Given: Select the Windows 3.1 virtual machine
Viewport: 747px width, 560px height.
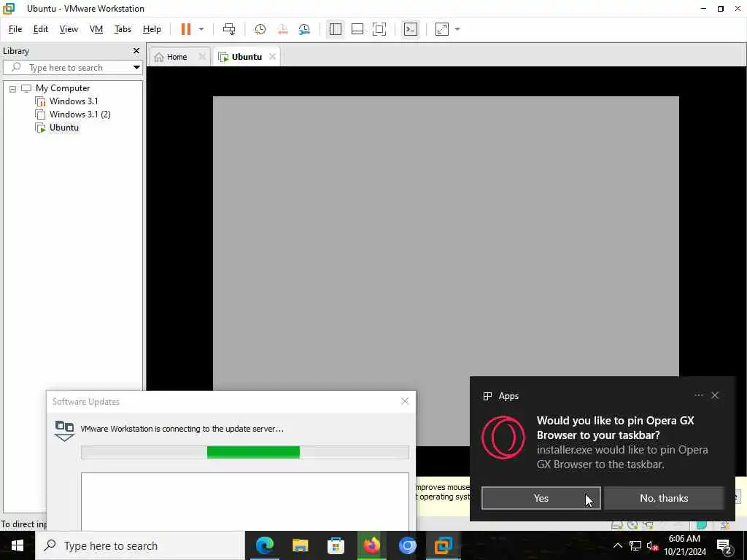Looking at the screenshot, I should click(74, 101).
